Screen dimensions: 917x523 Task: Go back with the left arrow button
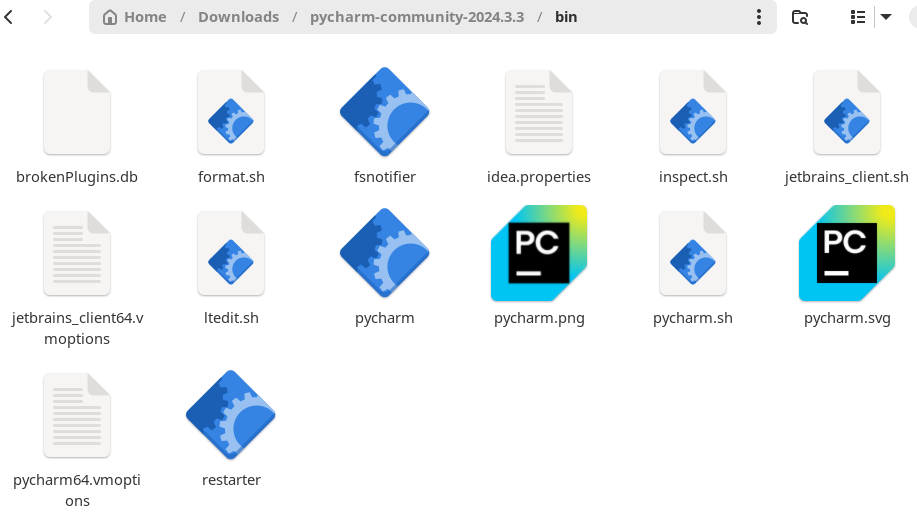pos(9,17)
